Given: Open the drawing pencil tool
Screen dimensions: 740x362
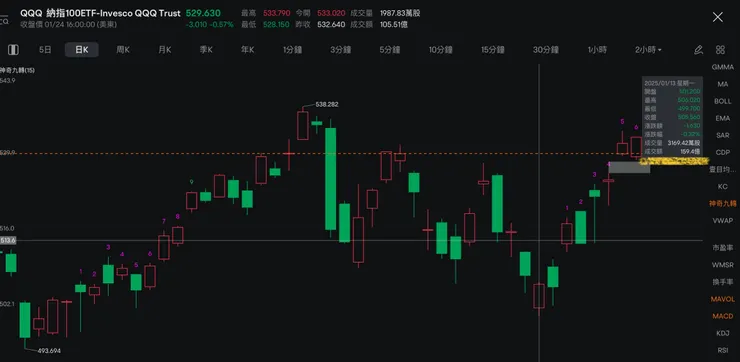Looking at the screenshot, I should [698, 50].
